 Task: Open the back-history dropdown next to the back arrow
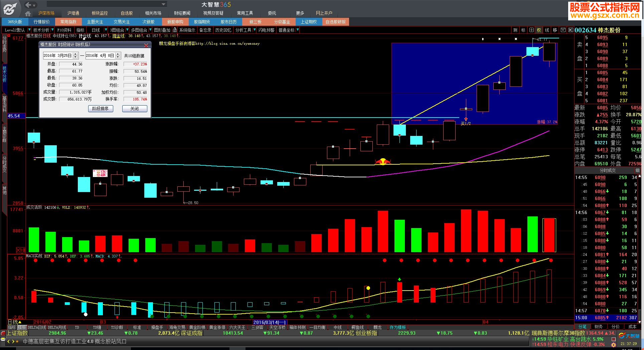[34, 5]
